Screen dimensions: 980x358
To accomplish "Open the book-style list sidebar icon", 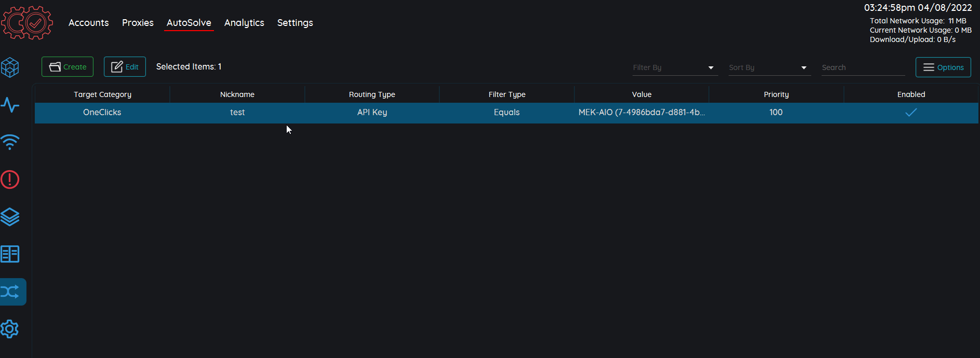I will coord(10,254).
